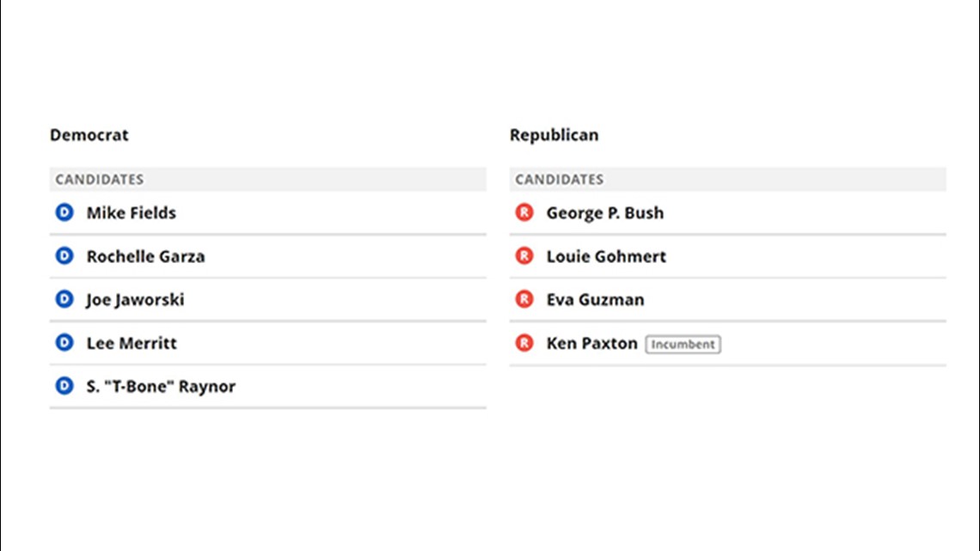Click the D icon next to S. "T-Bone" Raynor
Viewport: 980px width, 551px height.
tap(64, 386)
